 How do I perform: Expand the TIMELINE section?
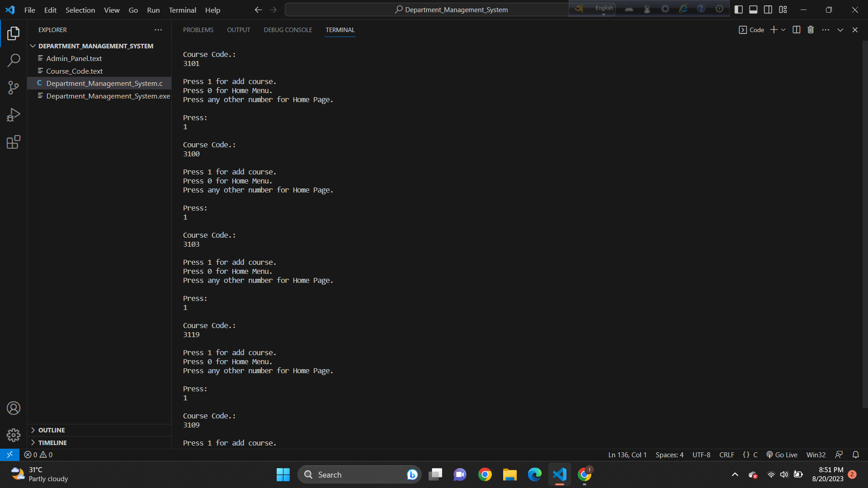pyautogui.click(x=52, y=443)
